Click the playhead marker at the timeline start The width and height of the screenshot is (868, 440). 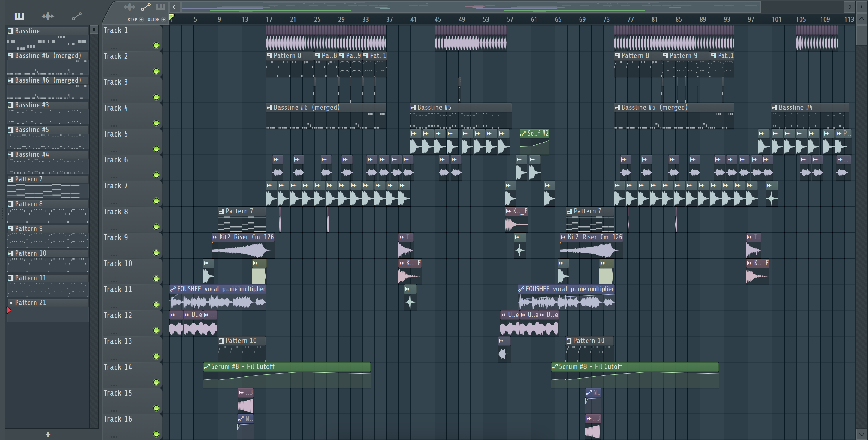[x=171, y=17]
